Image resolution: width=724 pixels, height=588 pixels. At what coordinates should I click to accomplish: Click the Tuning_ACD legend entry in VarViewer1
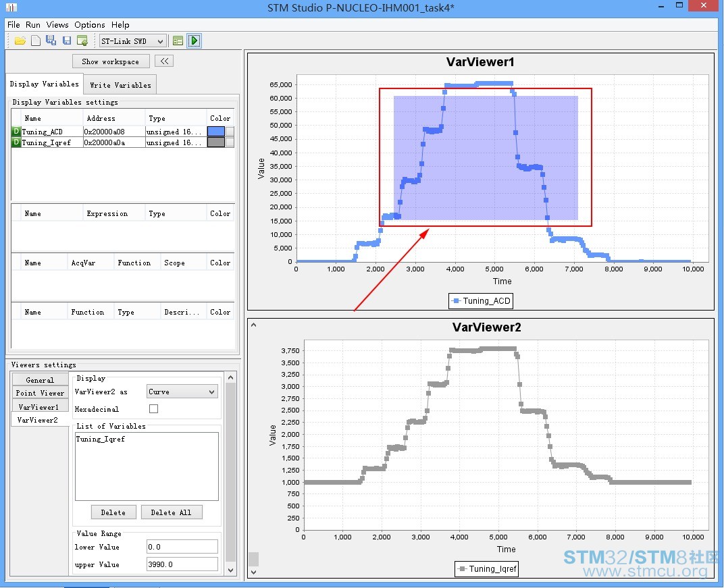pos(481,301)
